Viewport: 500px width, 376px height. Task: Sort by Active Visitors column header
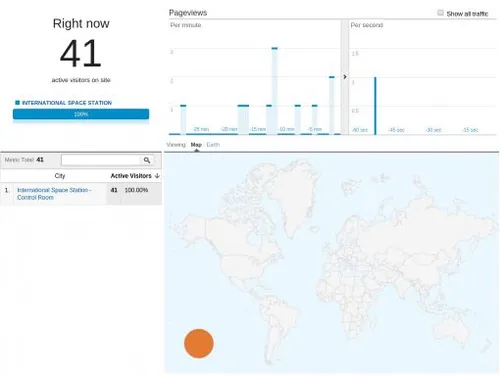coord(131,176)
